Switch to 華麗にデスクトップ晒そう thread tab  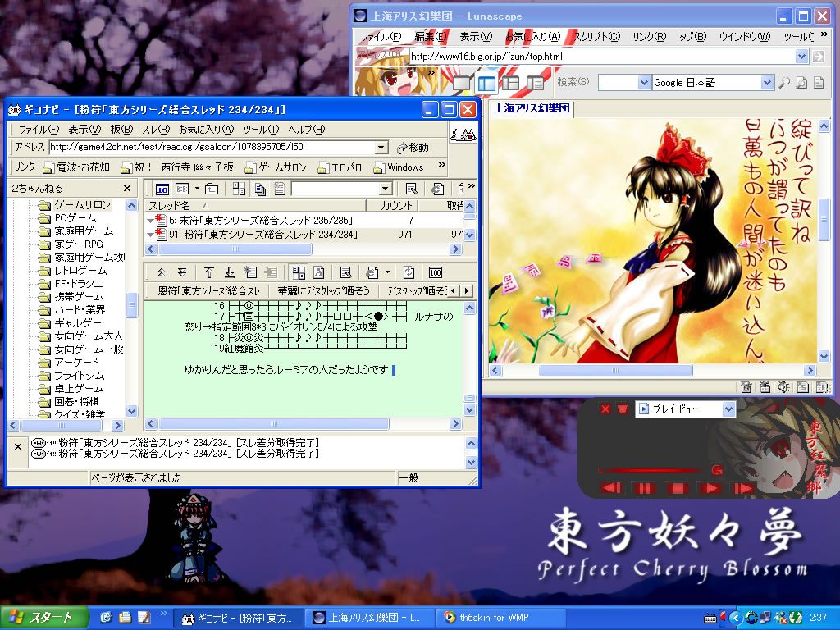(x=323, y=291)
